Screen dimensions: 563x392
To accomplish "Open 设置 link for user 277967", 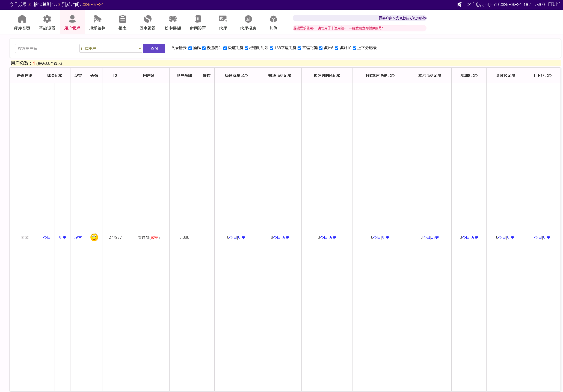I will click(x=78, y=237).
